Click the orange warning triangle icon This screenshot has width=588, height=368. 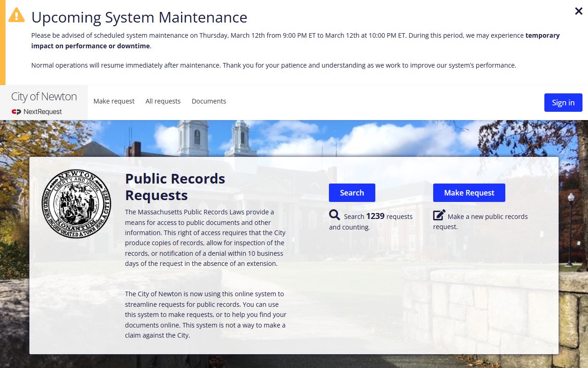tap(17, 15)
